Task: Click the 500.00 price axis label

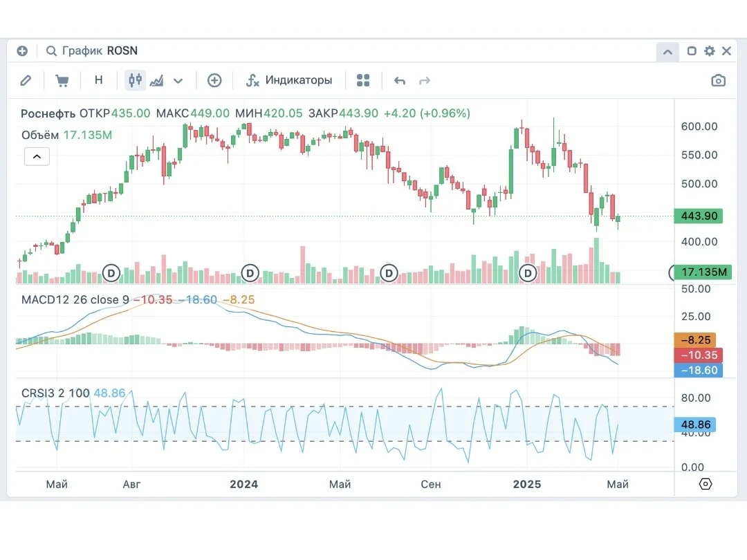Action: point(699,185)
